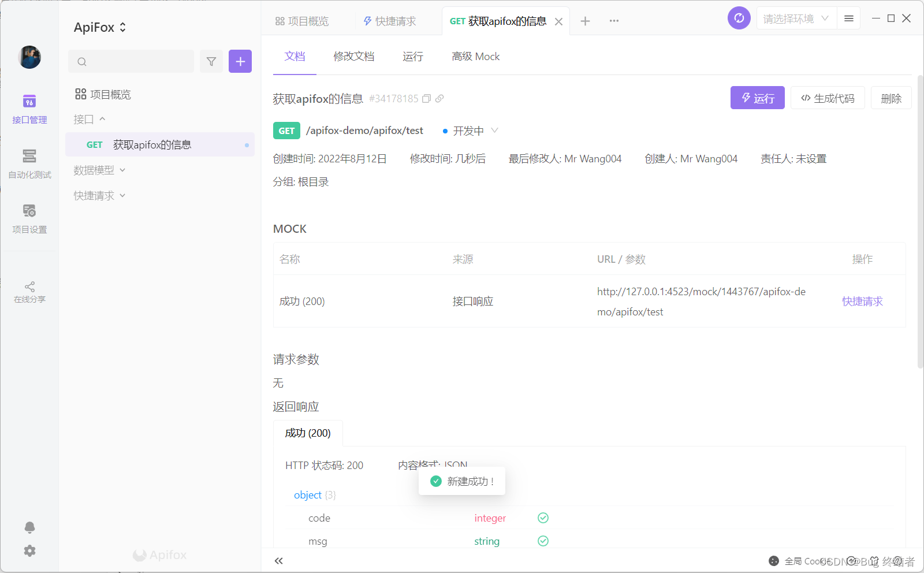Open the 开发中 status dropdown

click(x=470, y=131)
